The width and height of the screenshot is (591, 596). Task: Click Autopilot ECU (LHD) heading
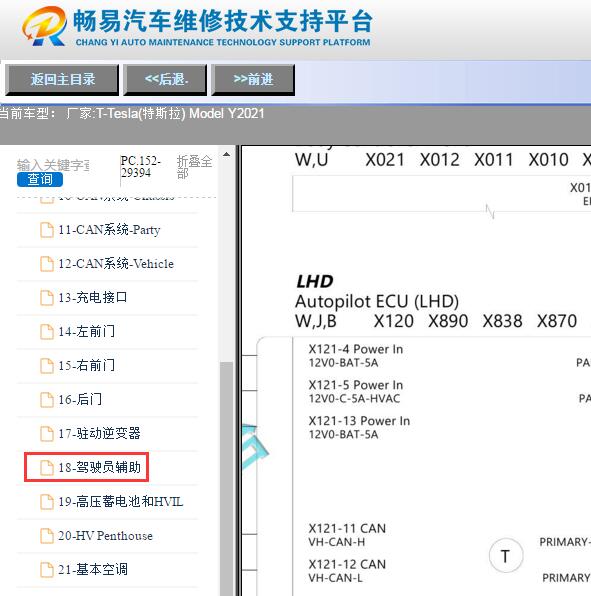click(x=377, y=302)
